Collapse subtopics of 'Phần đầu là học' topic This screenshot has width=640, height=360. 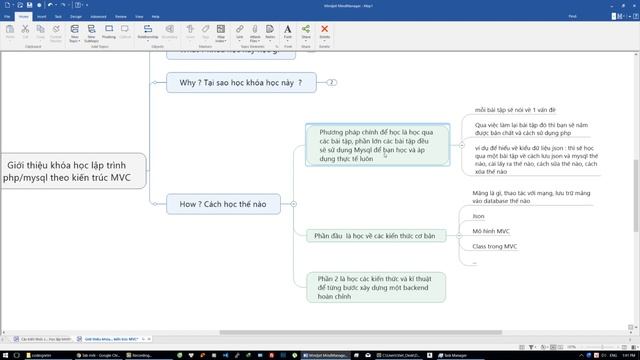[x=459, y=236]
